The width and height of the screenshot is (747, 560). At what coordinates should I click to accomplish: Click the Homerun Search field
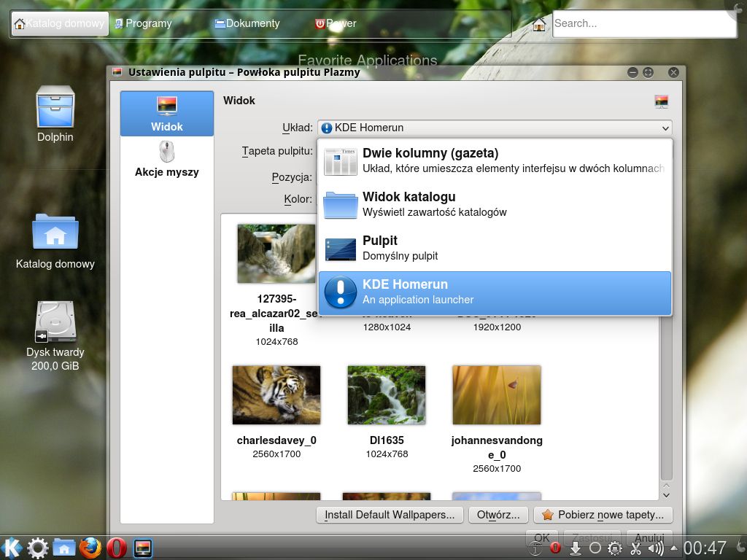(645, 24)
